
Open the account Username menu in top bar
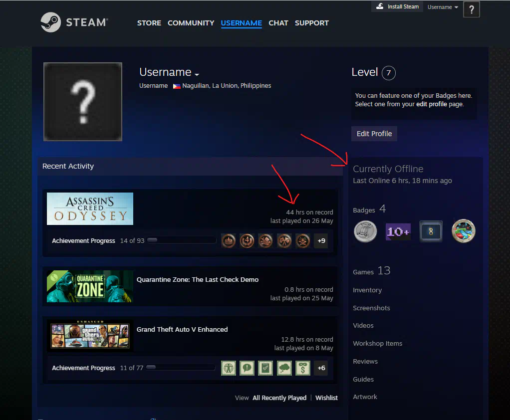tap(443, 7)
